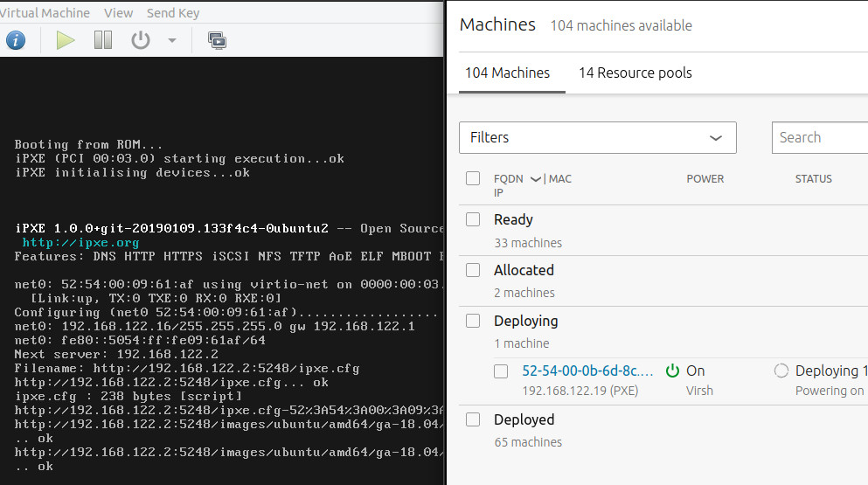Open machine link 52-54-00-0b-6d-8c

click(x=587, y=371)
